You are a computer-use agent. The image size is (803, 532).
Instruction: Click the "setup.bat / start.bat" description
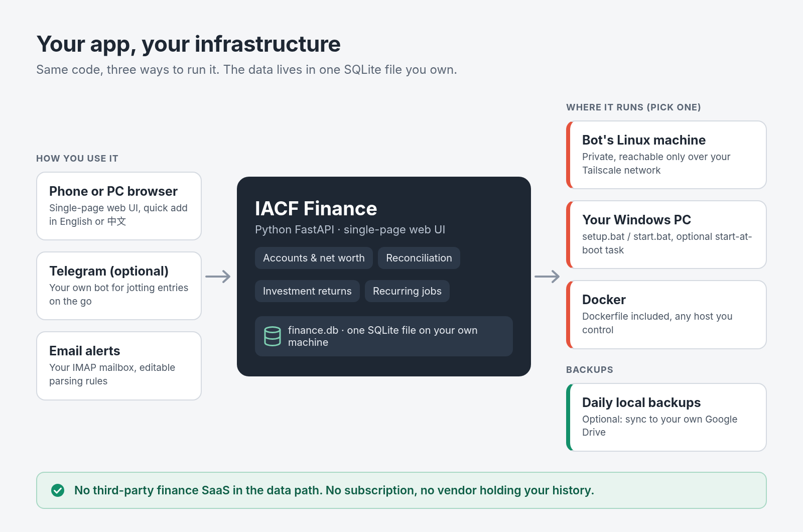pos(667,243)
